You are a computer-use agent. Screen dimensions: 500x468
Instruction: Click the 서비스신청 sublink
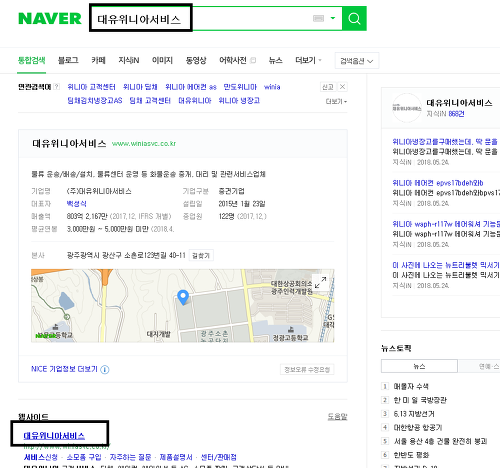(x=41, y=457)
